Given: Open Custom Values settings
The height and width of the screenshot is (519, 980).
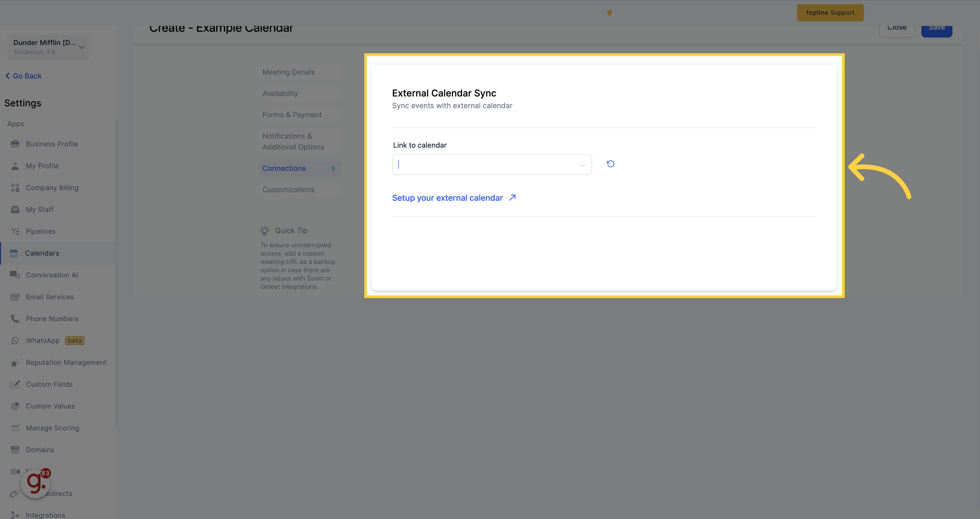Looking at the screenshot, I should (x=50, y=406).
